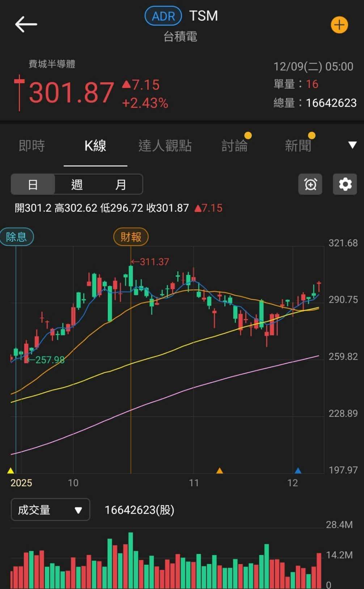This screenshot has width=364, height=589.
Task: Tap the 2025 date axis label
Action: click(21, 483)
